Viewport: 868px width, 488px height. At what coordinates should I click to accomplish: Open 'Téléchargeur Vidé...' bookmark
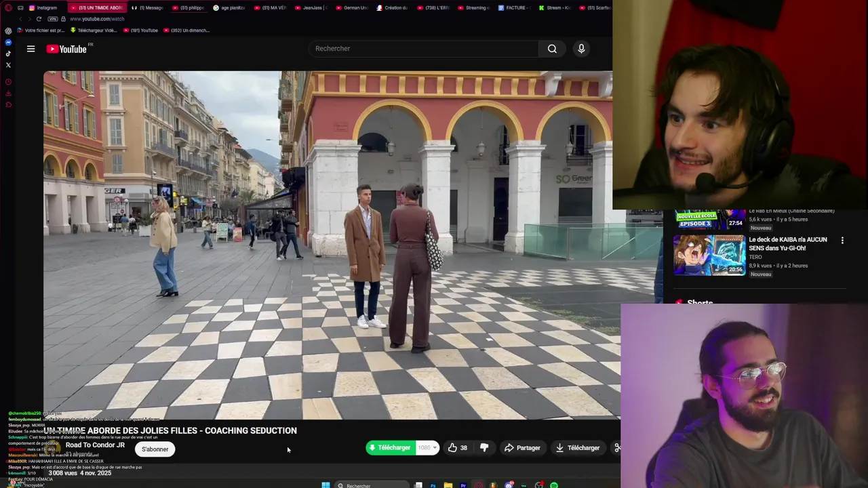tap(94, 30)
